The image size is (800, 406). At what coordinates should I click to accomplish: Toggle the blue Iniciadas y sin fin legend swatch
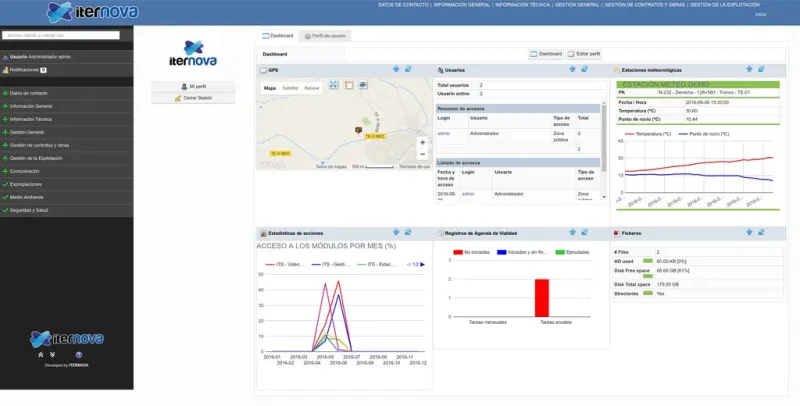[502, 252]
